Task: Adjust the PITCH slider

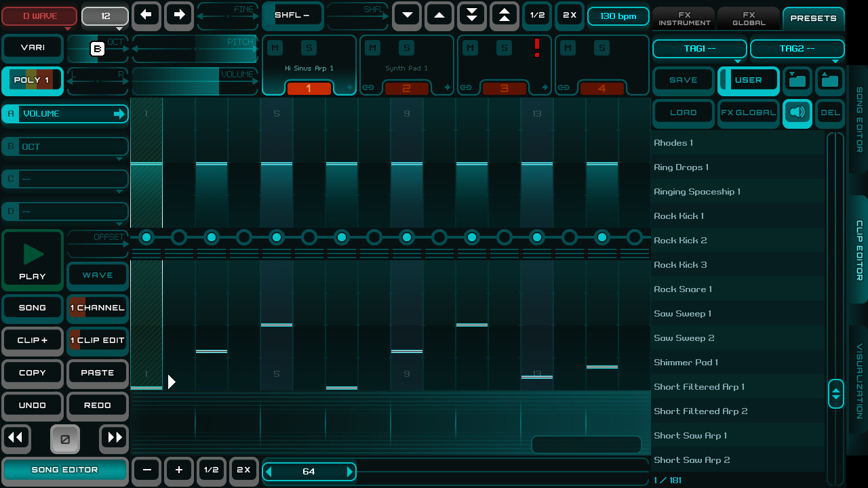Action: point(195,48)
